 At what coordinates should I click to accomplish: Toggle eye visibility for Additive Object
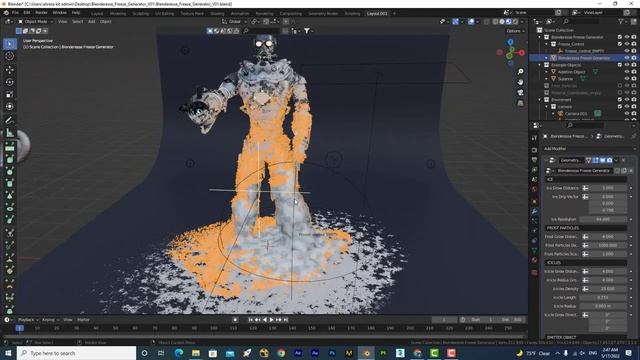tap(627, 72)
